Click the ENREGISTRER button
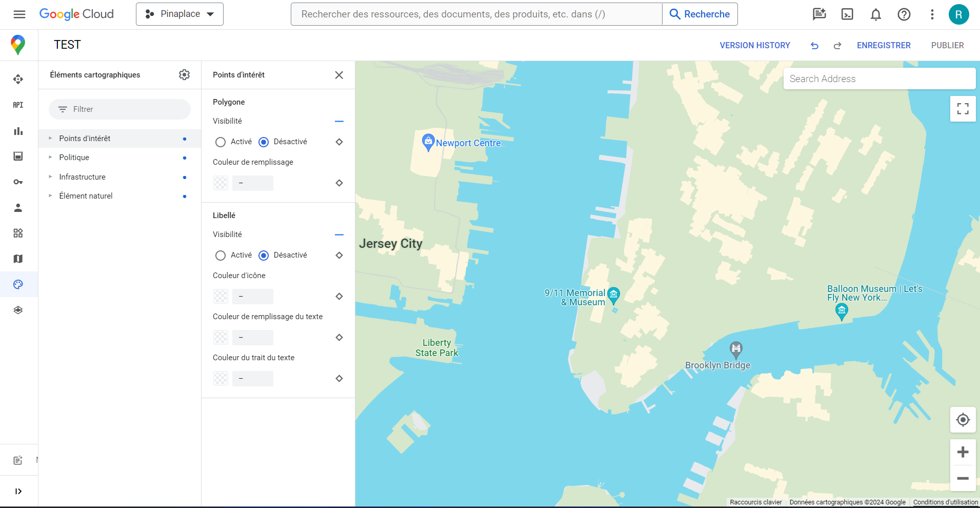Image resolution: width=980 pixels, height=508 pixels. tap(883, 46)
